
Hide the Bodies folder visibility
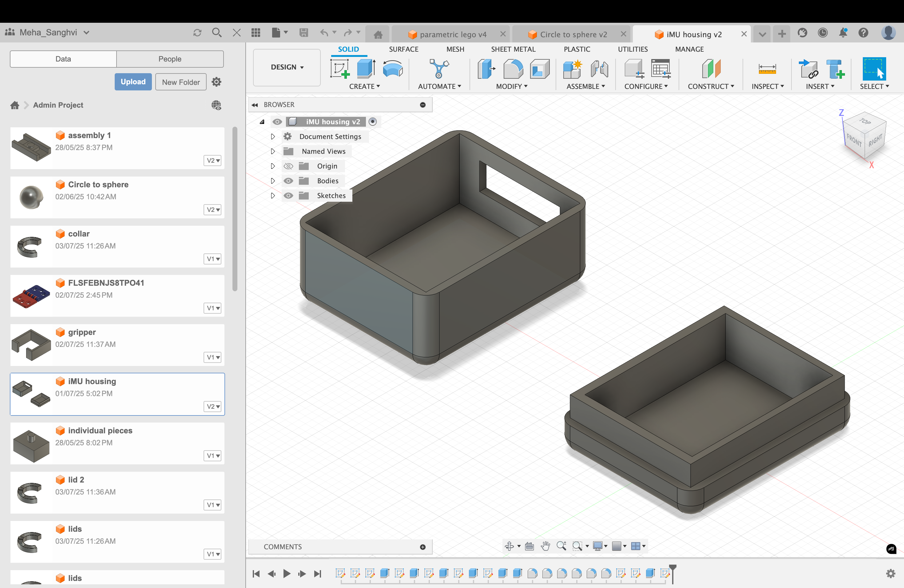click(x=288, y=181)
